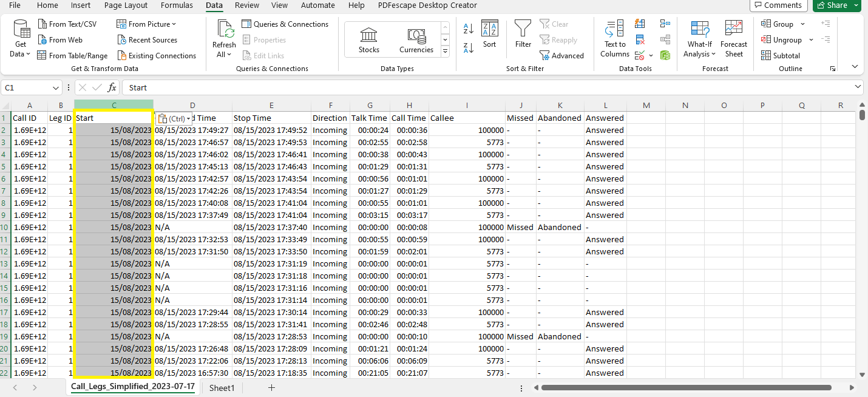This screenshot has height=397, width=868.
Task: Click the Share button
Action: (836, 5)
